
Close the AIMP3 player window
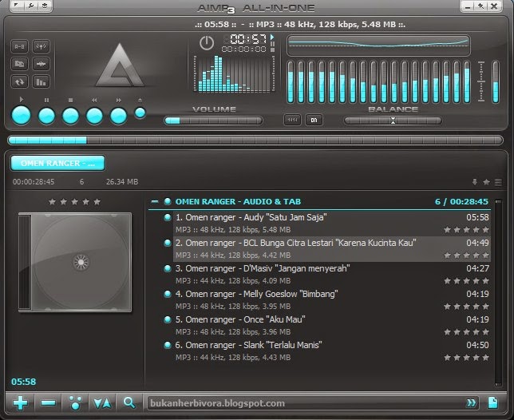[x=494, y=6]
